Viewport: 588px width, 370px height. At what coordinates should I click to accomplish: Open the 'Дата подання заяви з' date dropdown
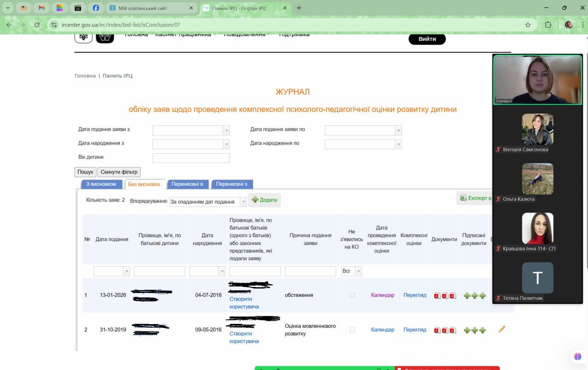226,130
